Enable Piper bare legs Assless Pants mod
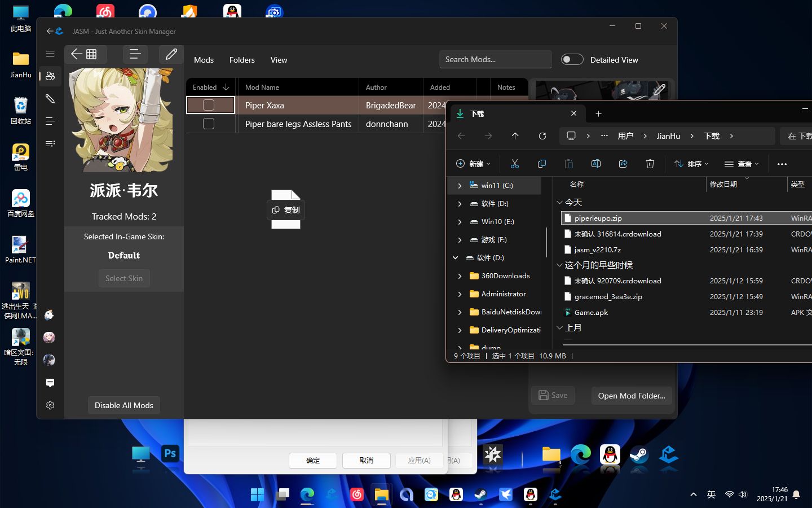812x508 pixels. (209, 124)
